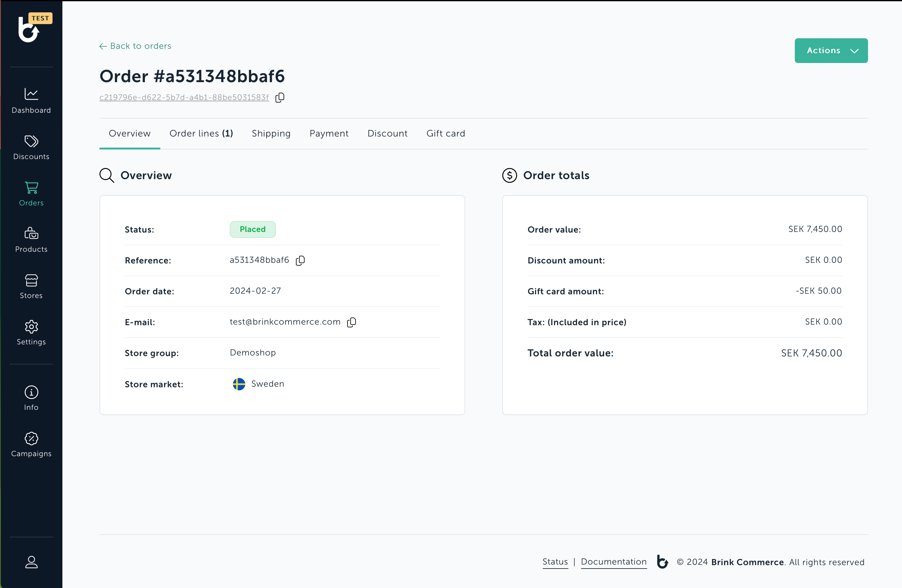Viewport: 902px width, 588px height.
Task: Click the TEST environment badge
Action: [40, 18]
